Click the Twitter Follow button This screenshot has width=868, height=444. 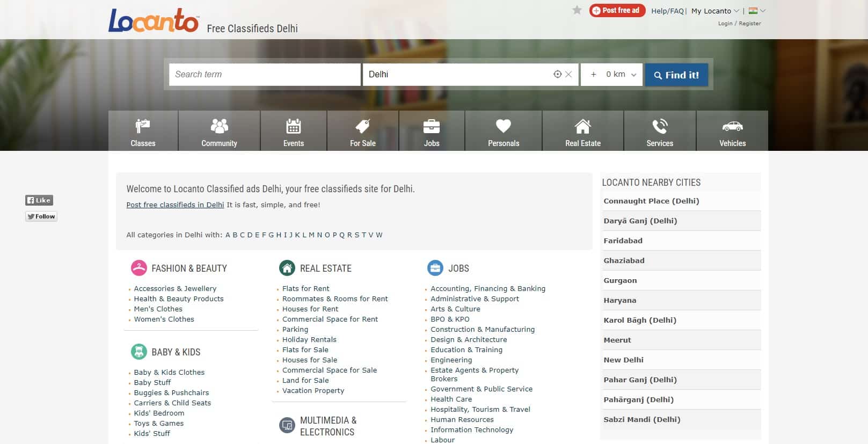coord(41,216)
